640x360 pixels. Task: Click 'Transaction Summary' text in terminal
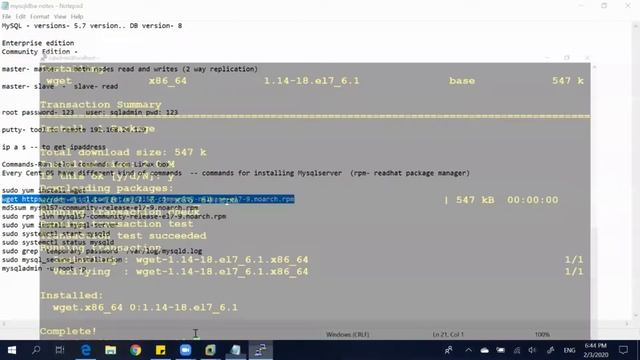click(x=100, y=104)
